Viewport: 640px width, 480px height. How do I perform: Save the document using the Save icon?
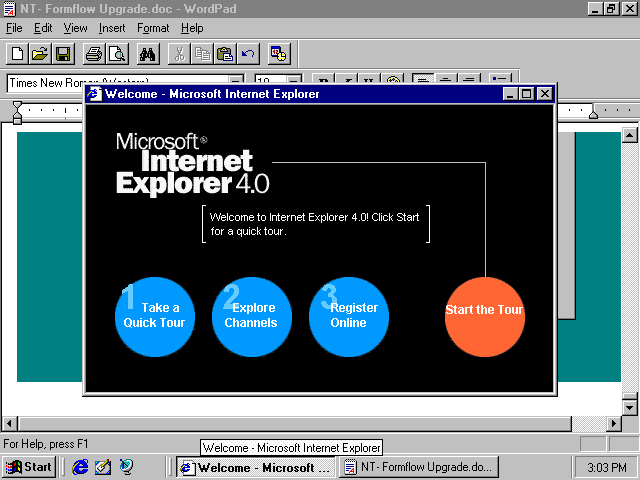tap(62, 54)
